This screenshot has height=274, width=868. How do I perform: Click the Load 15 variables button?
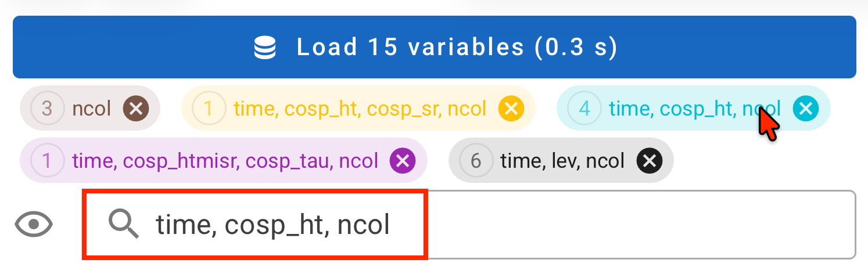coord(434,47)
